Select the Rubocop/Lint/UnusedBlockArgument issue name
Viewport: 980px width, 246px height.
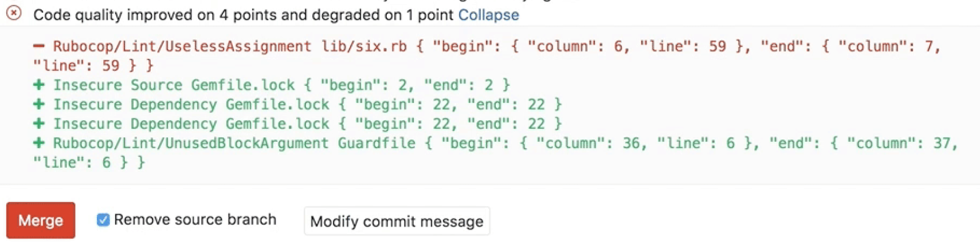point(191,144)
